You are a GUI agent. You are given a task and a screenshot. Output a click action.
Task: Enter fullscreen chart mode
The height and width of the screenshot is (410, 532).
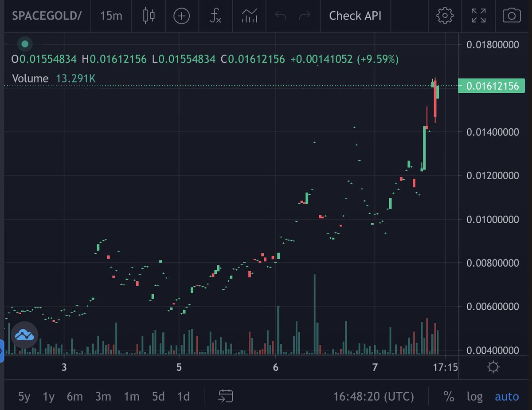tap(478, 16)
